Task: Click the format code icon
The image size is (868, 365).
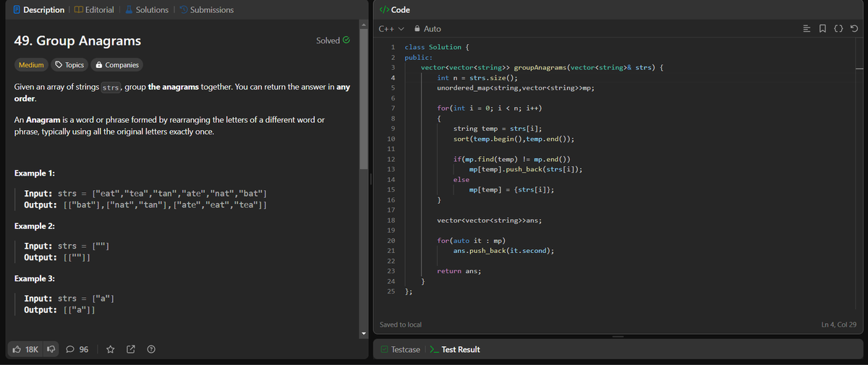Action: pos(808,29)
